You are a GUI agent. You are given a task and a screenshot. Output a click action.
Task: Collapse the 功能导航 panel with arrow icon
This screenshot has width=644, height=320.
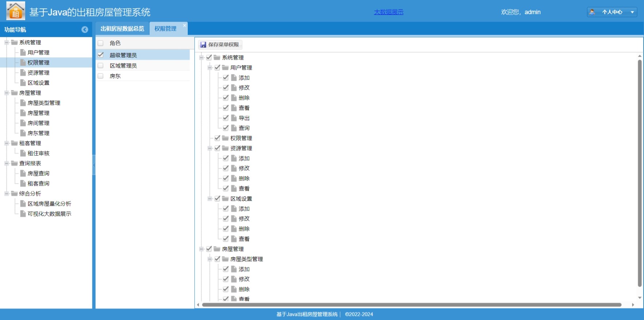(85, 30)
